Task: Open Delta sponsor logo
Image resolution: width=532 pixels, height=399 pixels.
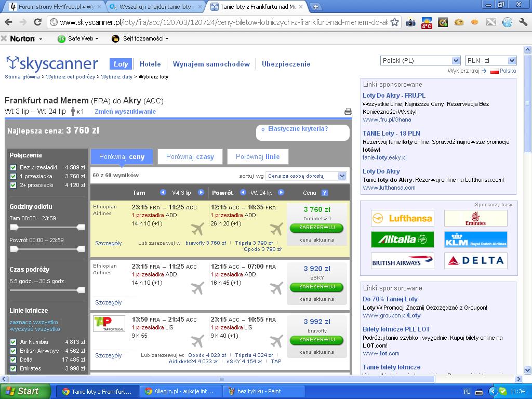Action: [476, 261]
